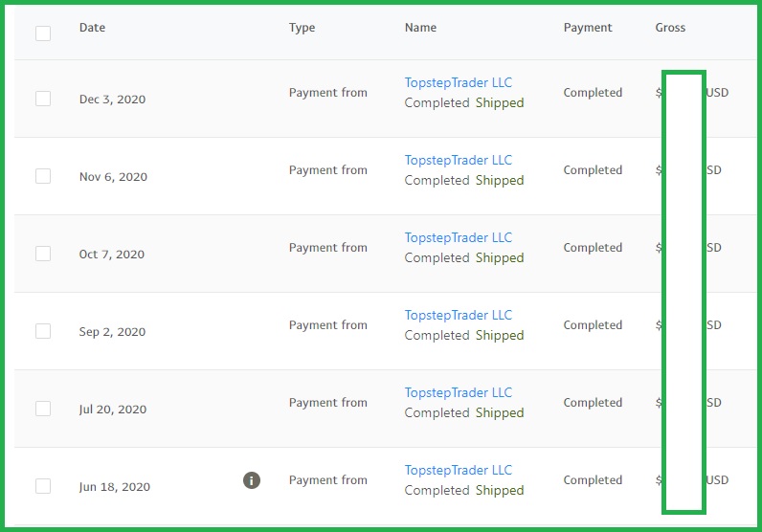Select the Dec 3, 2020 transaction checkbox

43,99
